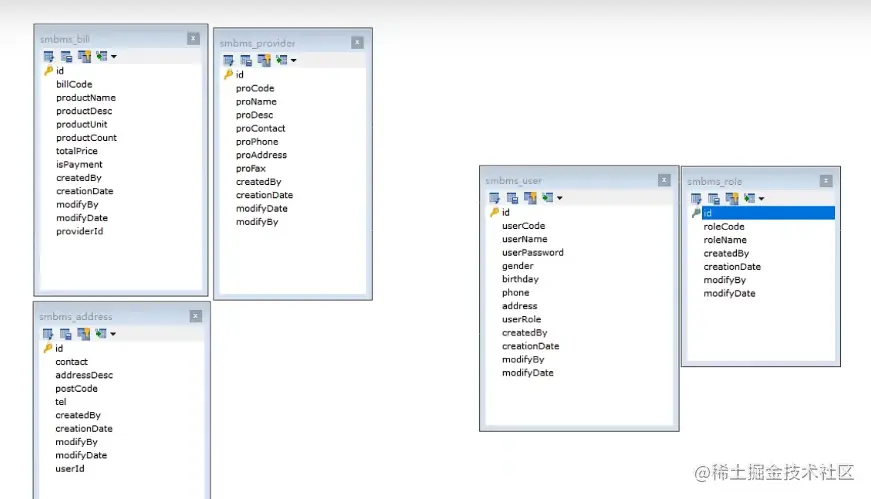This screenshot has width=871, height=499.
Task: Select the userPassword column in smbms_user
Action: 533,252
